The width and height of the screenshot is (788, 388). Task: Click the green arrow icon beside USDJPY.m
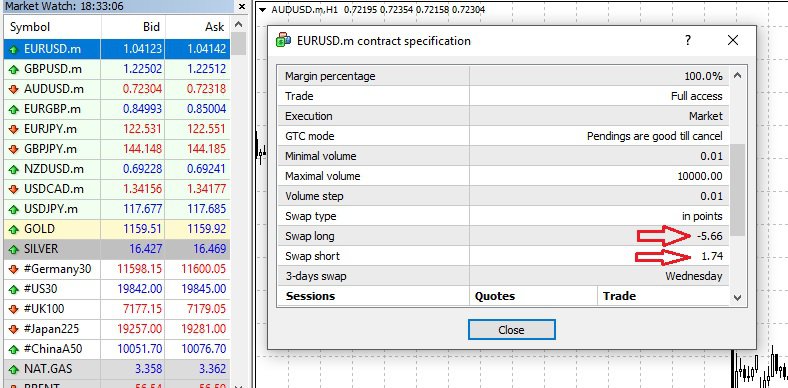click(x=14, y=209)
